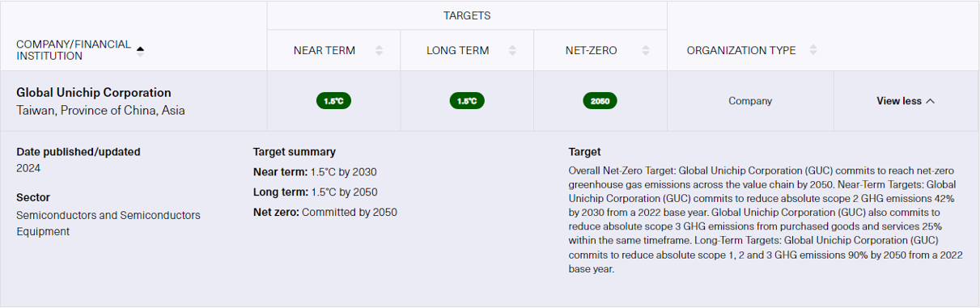Click the 2050 net-zero green badge
This screenshot has width=980, height=308.
(x=600, y=101)
